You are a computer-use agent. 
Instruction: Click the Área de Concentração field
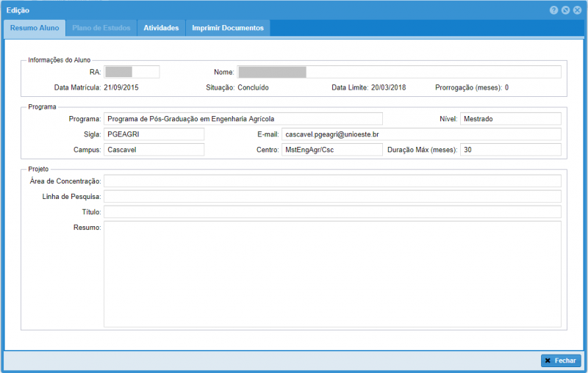tap(332, 181)
